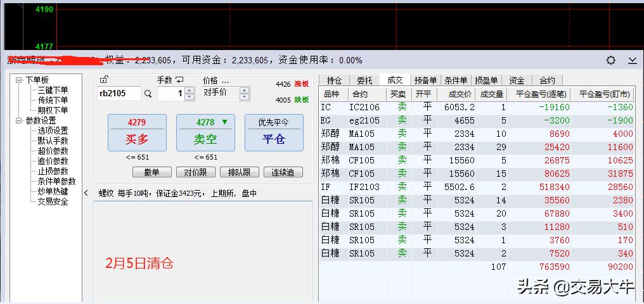
Task: Sort by the 成交量 column header
Action: coord(491,94)
